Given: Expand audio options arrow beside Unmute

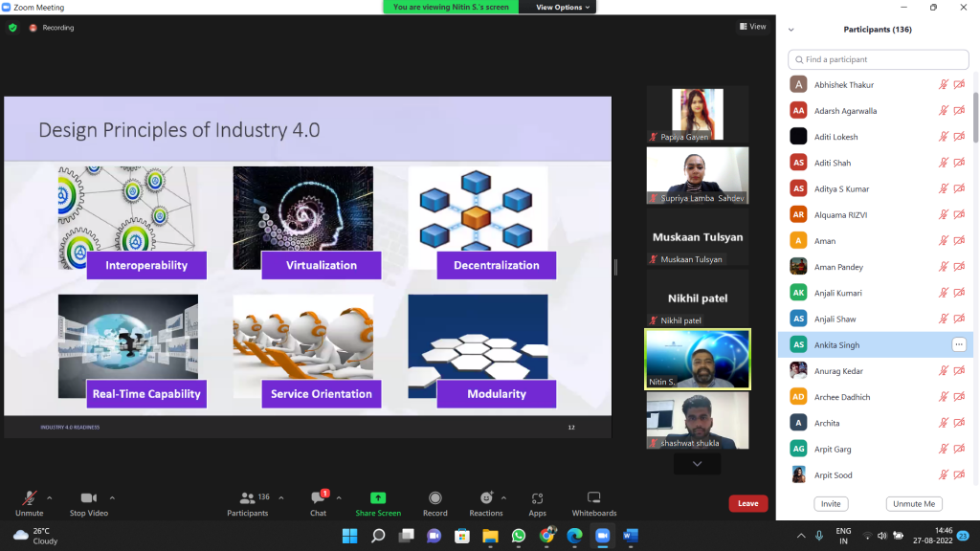Looking at the screenshot, I should pyautogui.click(x=50, y=497).
